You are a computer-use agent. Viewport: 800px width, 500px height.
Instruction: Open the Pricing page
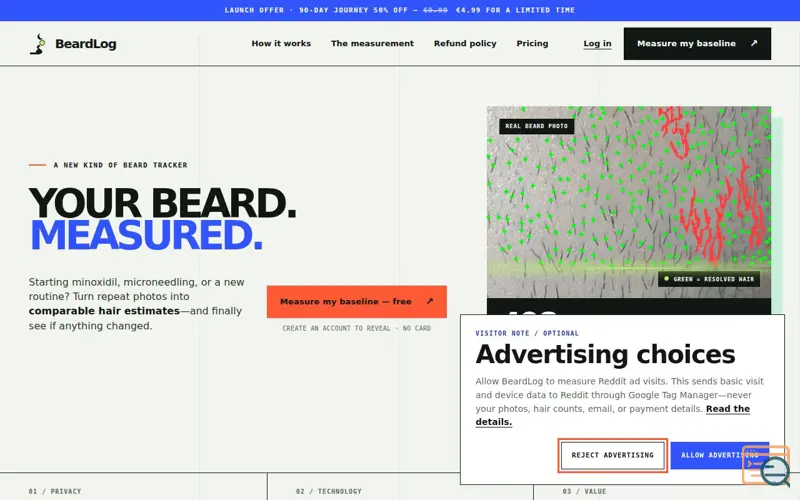pyautogui.click(x=532, y=43)
